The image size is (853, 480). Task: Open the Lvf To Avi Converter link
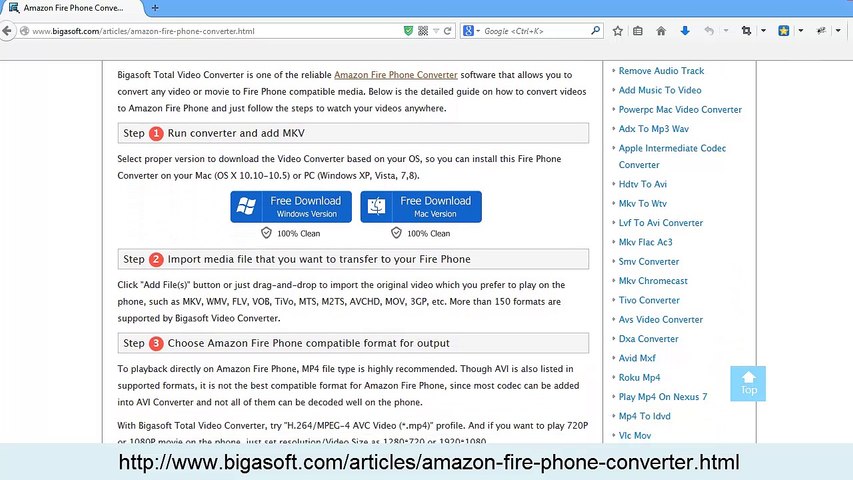point(660,223)
